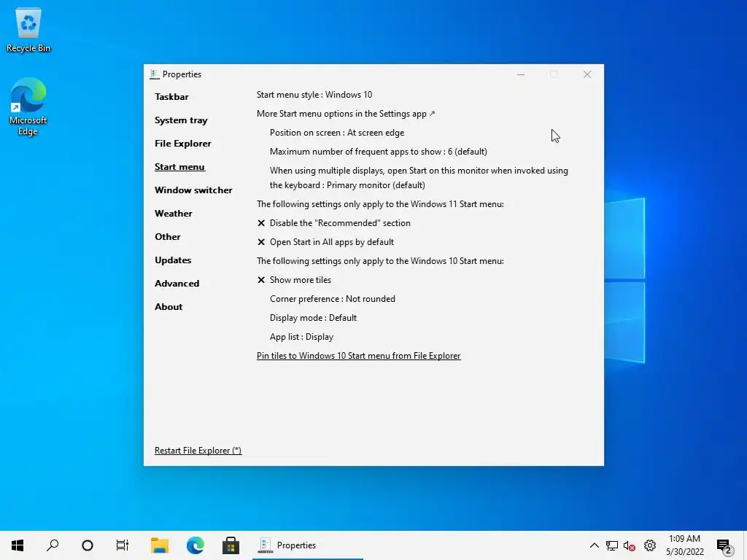747x560 pixels.
Task: Go to Window switcher section
Action: coord(193,190)
